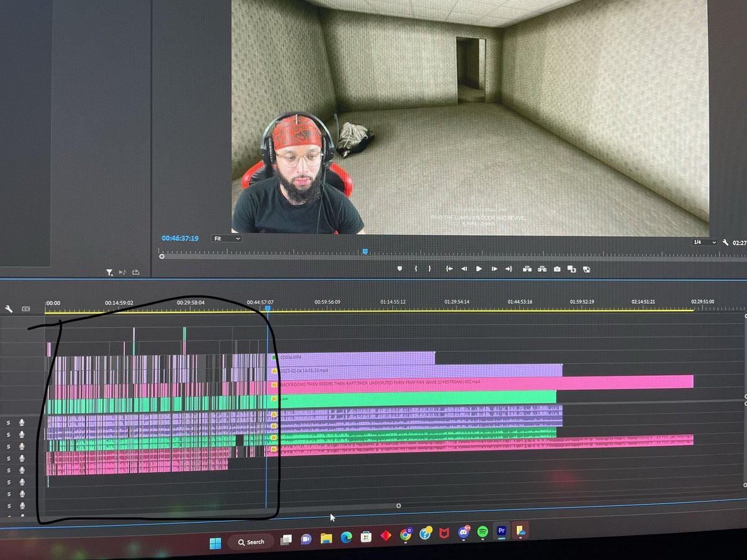Step back one frame
The width and height of the screenshot is (747, 560).
[x=464, y=269]
